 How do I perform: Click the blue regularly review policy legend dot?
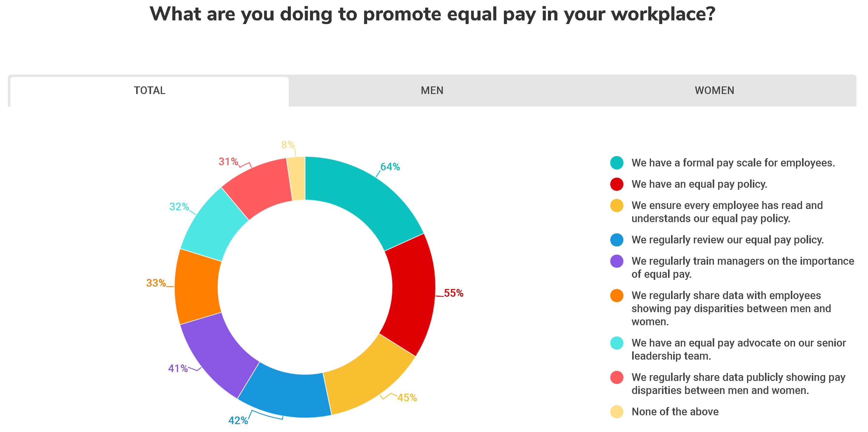click(616, 240)
